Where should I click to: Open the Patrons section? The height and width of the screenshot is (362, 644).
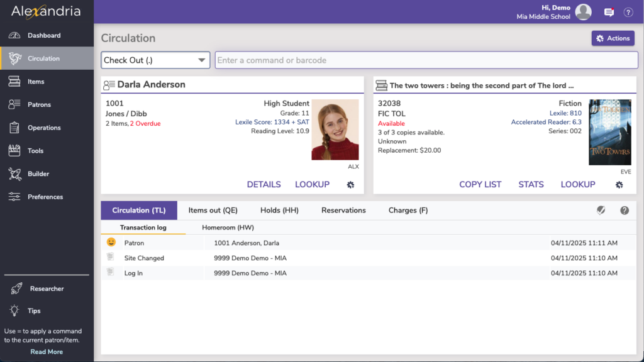(39, 104)
